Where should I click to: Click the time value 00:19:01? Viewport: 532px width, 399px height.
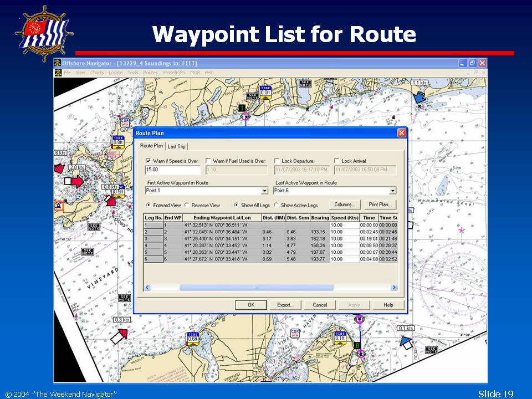click(369, 239)
